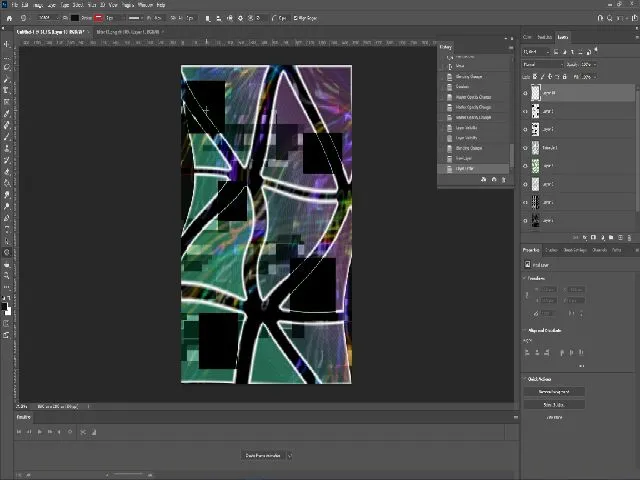Select the Crop tool
Image resolution: width=640 pixels, height=480 pixels.
[x=7, y=90]
